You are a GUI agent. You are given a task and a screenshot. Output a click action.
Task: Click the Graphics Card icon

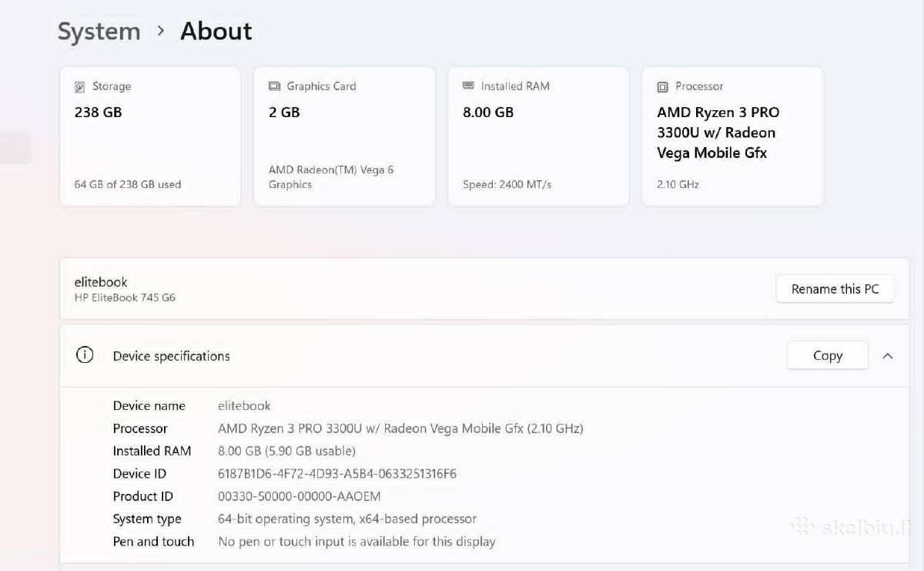pyautogui.click(x=274, y=86)
